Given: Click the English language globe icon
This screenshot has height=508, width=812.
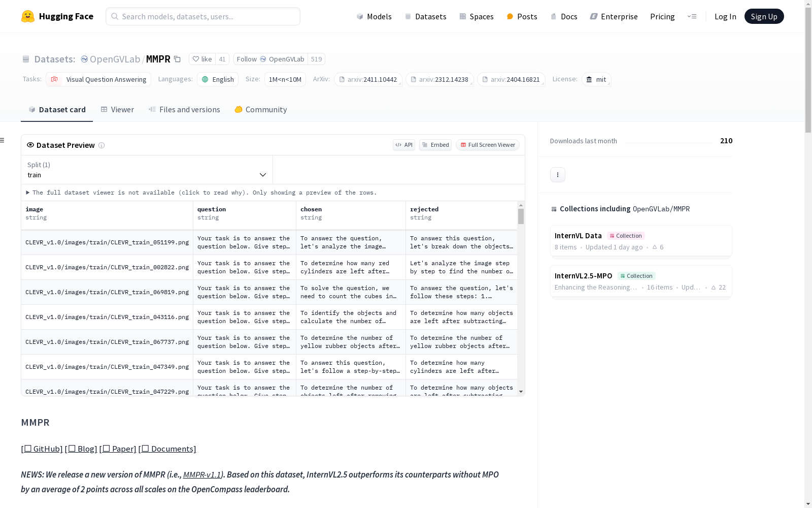Looking at the screenshot, I should click(205, 79).
